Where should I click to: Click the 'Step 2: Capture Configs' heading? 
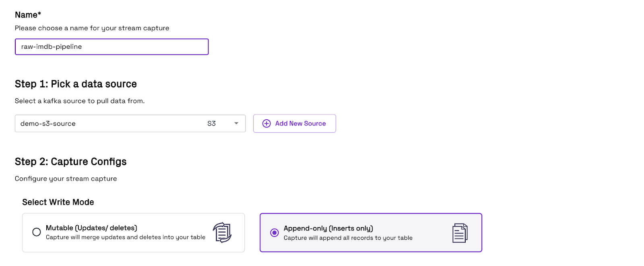point(71,162)
